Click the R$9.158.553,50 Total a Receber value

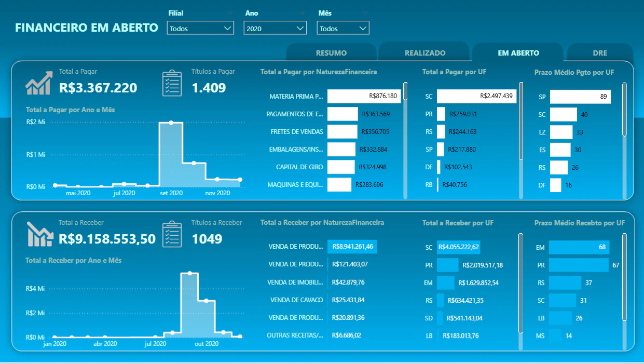(107, 239)
